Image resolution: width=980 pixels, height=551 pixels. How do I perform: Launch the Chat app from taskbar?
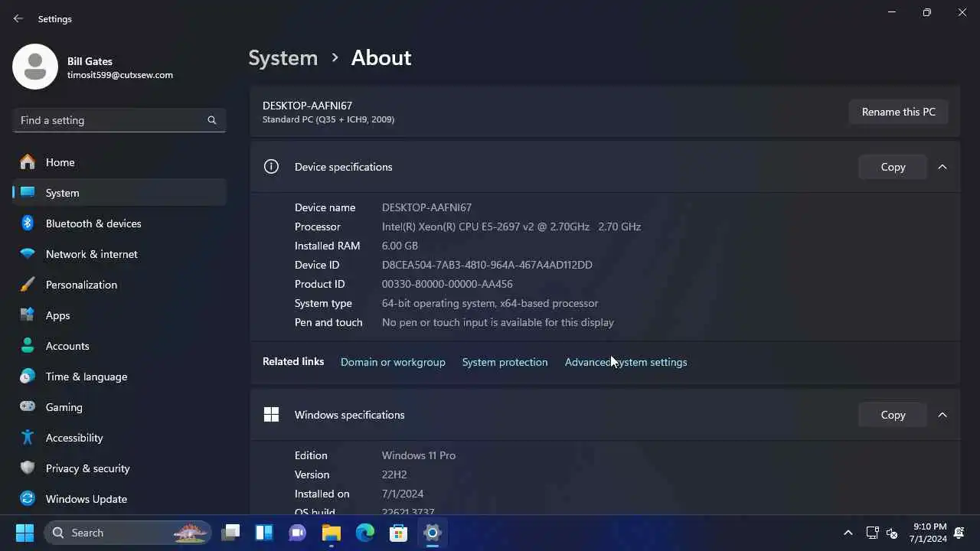pyautogui.click(x=298, y=533)
